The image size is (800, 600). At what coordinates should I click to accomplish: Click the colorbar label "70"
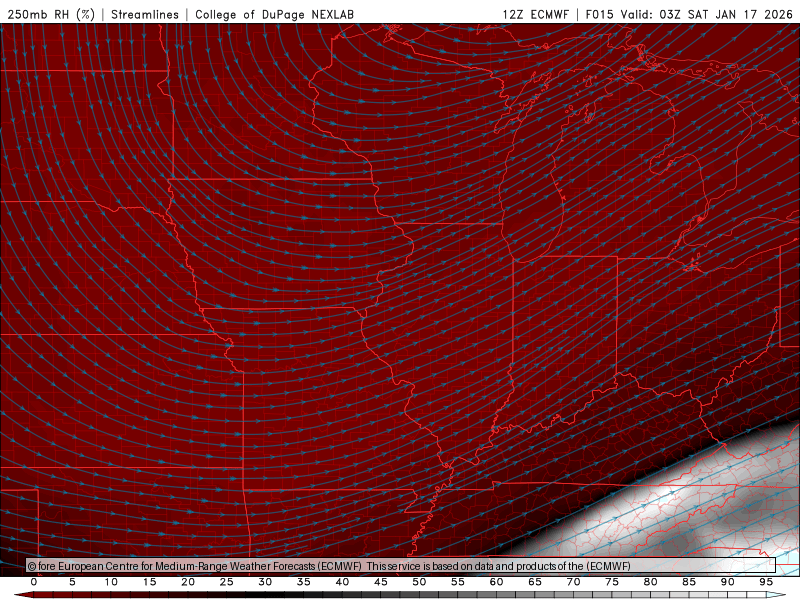[573, 582]
